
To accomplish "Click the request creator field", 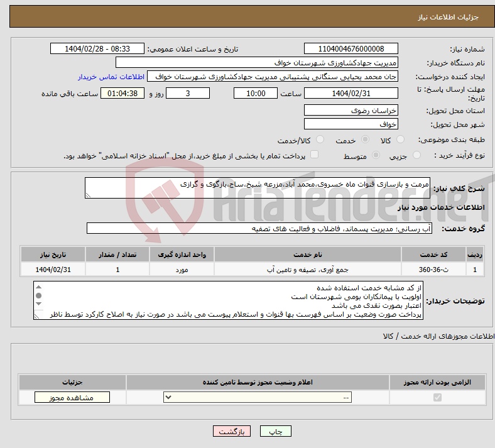I will point(273,77).
